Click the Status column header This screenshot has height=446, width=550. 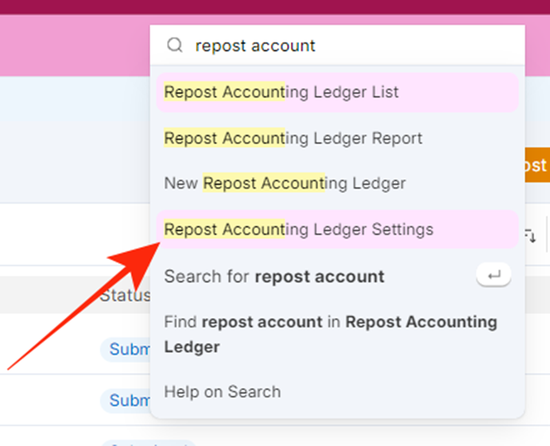coord(125,295)
